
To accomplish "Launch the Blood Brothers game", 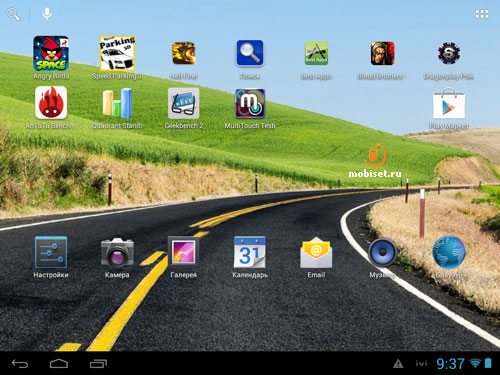I will pos(382,53).
